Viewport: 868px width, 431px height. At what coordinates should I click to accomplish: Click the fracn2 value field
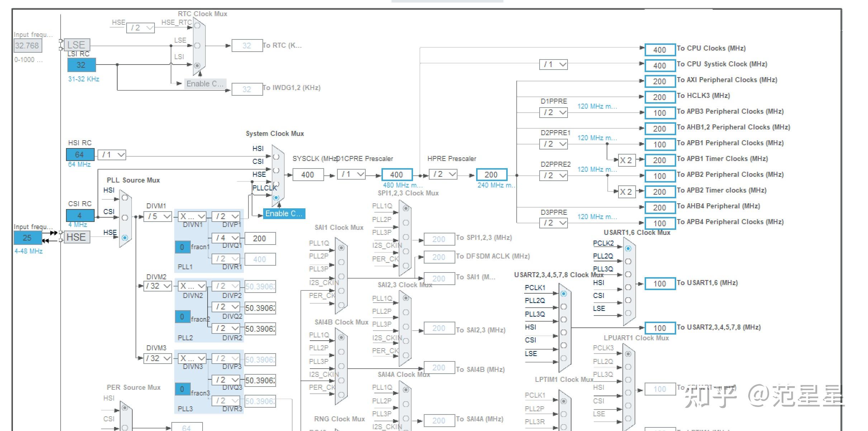tap(182, 317)
